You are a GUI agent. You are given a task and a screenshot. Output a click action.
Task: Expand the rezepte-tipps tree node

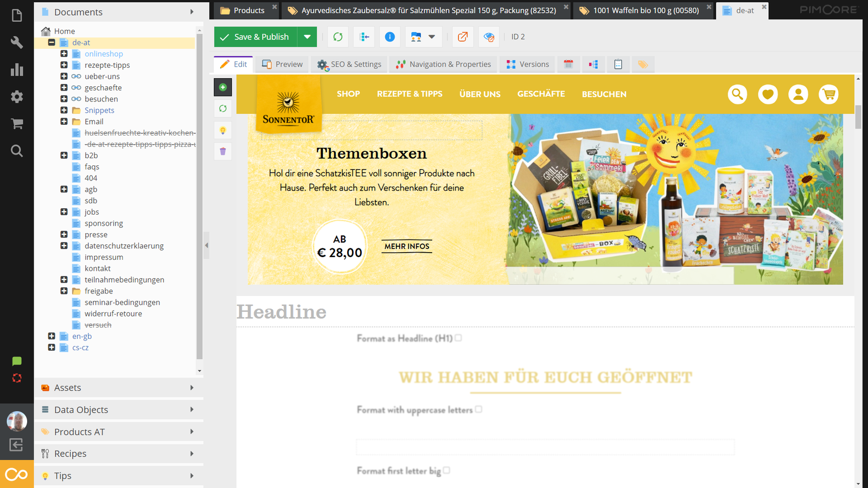coord(64,65)
